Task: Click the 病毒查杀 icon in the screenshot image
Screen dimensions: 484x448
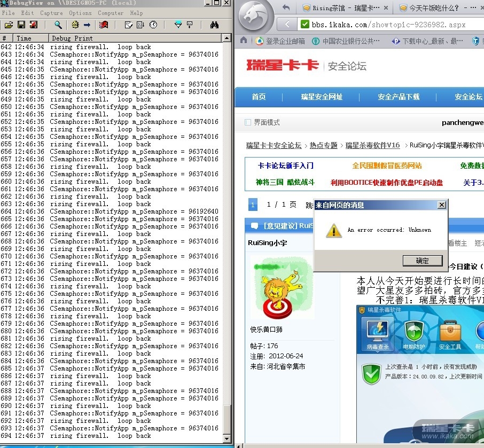Action: pos(378,335)
